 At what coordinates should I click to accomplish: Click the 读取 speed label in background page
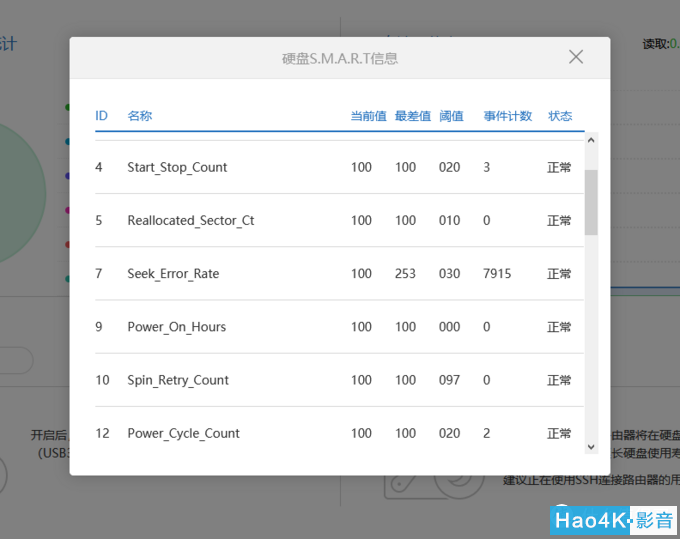(656, 44)
